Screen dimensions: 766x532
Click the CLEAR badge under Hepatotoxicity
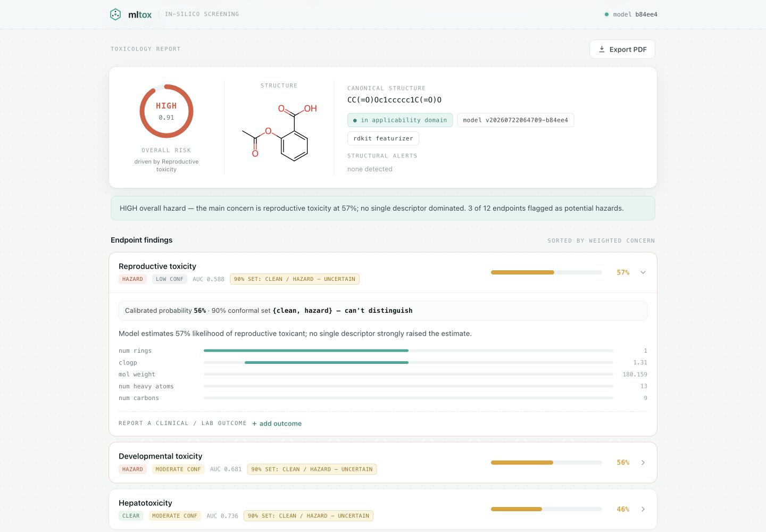131,516
